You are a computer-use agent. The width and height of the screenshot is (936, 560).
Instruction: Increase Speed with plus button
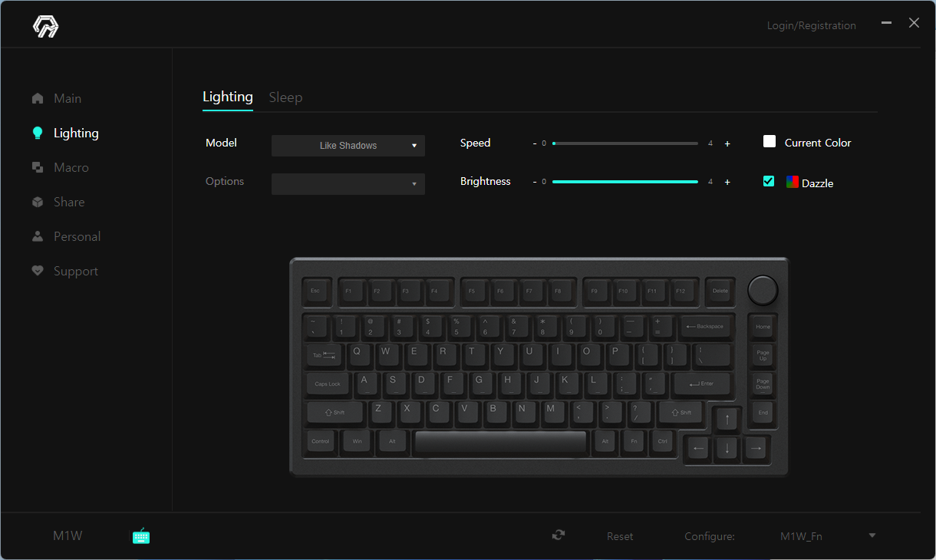click(x=727, y=143)
